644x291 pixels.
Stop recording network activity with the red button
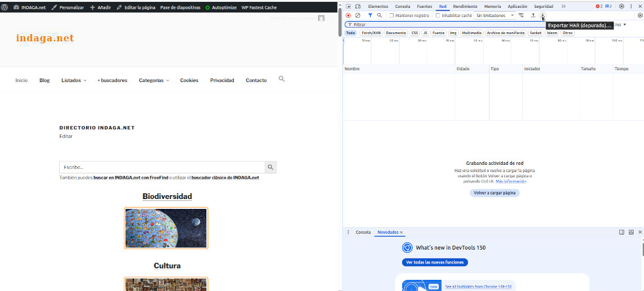(x=349, y=15)
